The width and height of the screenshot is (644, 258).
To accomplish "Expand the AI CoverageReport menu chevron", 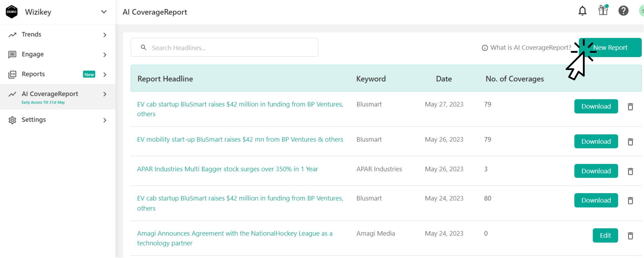I will (105, 94).
